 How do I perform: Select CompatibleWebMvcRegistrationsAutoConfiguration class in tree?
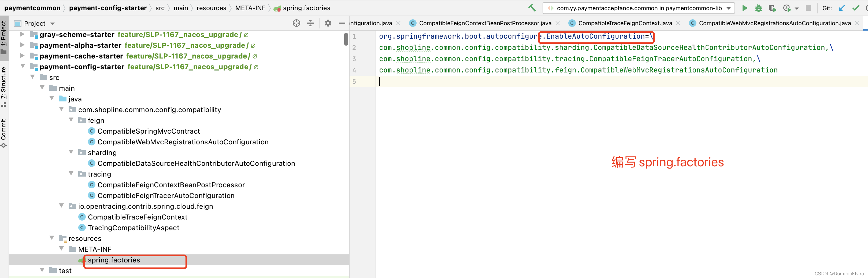(183, 142)
